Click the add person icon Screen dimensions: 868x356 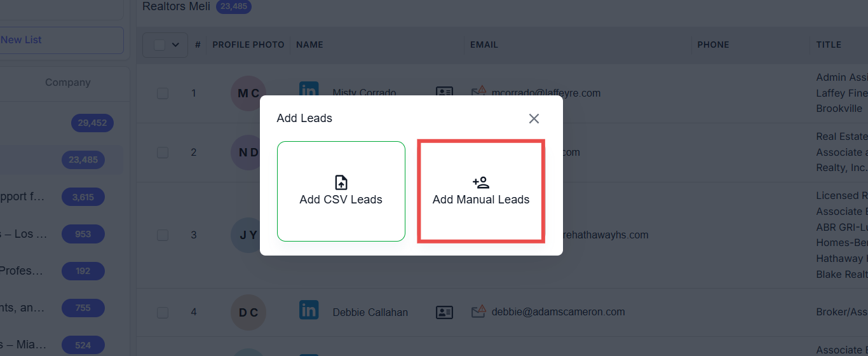(x=481, y=183)
